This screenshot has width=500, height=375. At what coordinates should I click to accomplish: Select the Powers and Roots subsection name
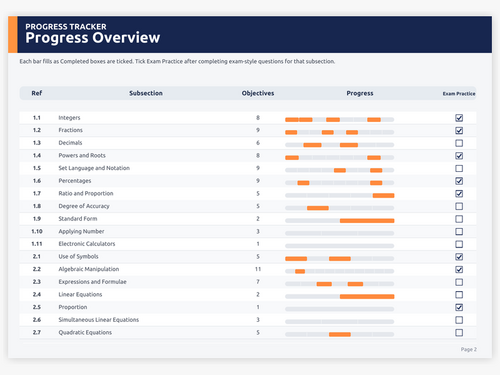tap(82, 155)
